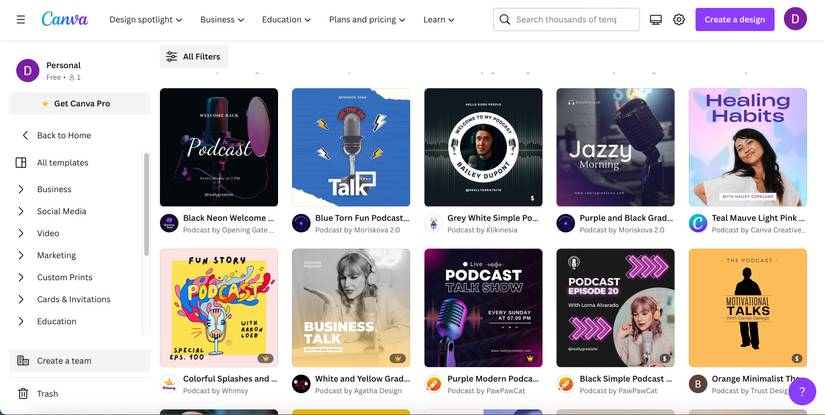
Task: Expand Cards & Invitations category chevron
Action: 21,299
